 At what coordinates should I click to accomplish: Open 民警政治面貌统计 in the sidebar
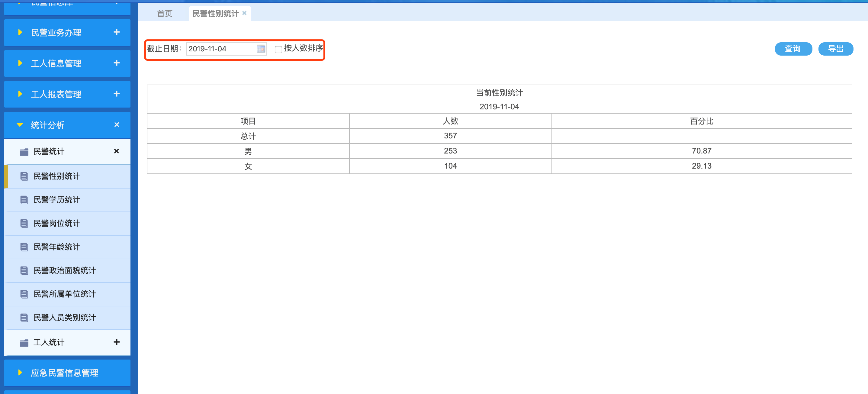(67, 271)
